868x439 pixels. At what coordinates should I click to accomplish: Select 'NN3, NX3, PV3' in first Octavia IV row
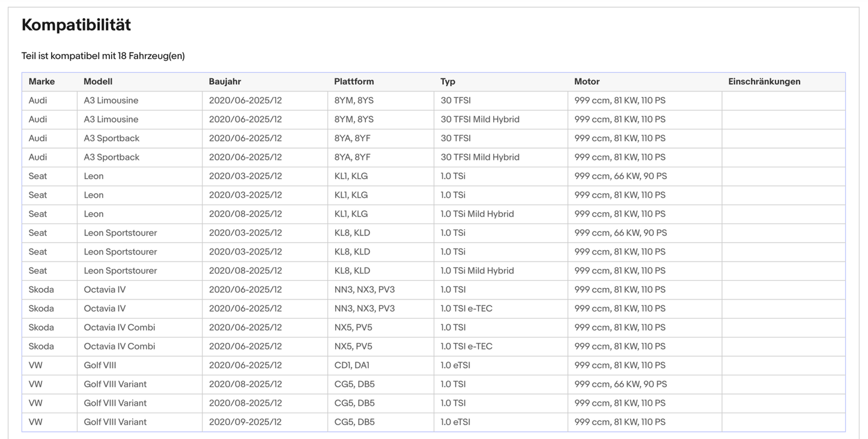click(x=364, y=290)
